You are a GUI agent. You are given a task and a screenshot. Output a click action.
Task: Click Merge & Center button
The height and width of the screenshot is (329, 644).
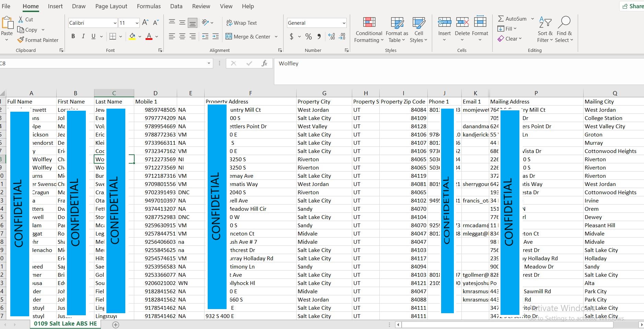coord(248,36)
